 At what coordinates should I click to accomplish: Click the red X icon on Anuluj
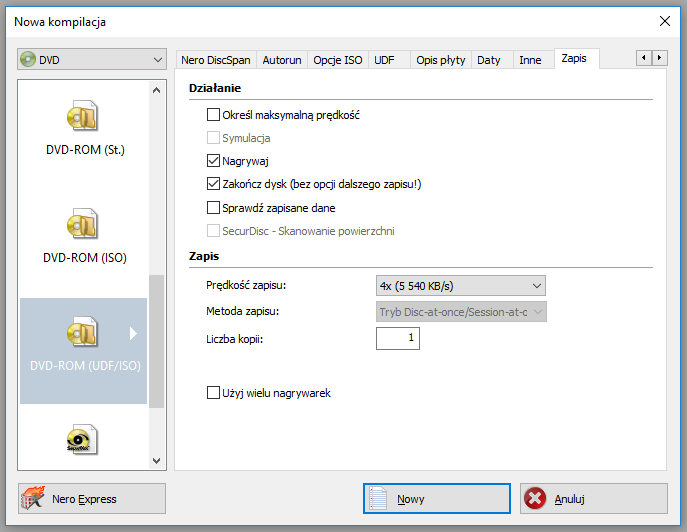[x=535, y=499]
